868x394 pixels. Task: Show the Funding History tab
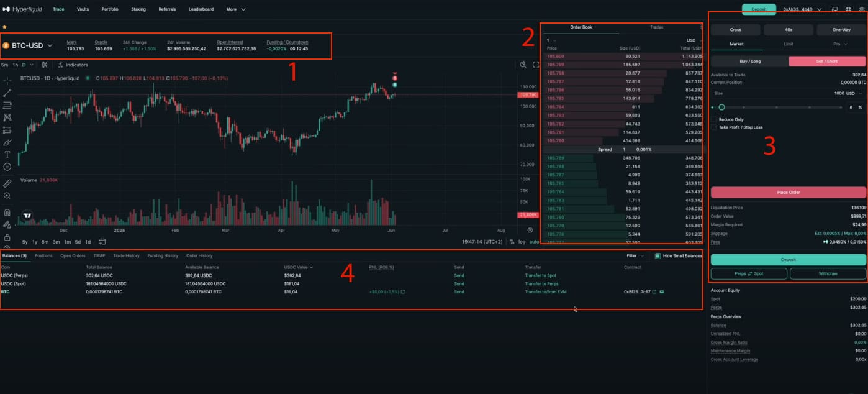click(x=163, y=255)
